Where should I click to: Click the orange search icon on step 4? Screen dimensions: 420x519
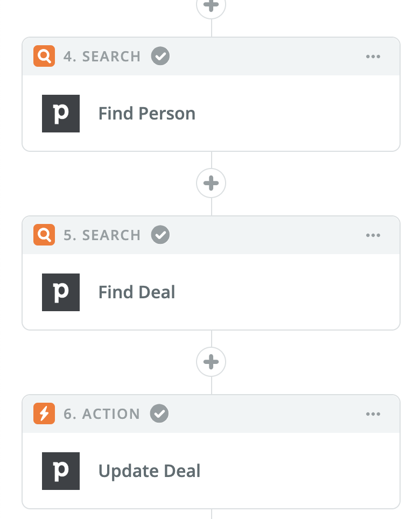[44, 56]
